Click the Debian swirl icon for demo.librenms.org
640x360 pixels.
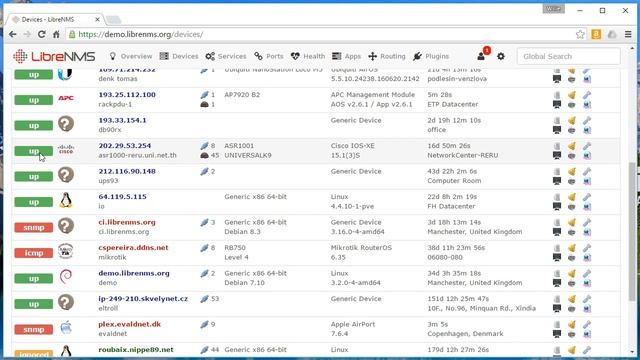66,277
